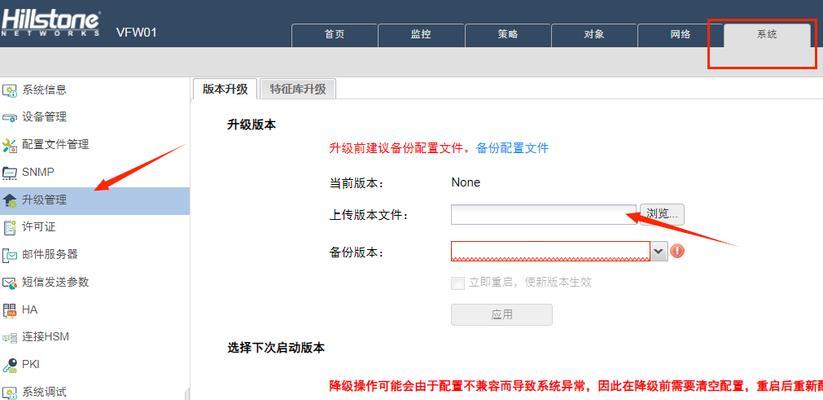Screen dimensions: 823x400
Task: Click the VFW01 device name
Action: point(136,33)
